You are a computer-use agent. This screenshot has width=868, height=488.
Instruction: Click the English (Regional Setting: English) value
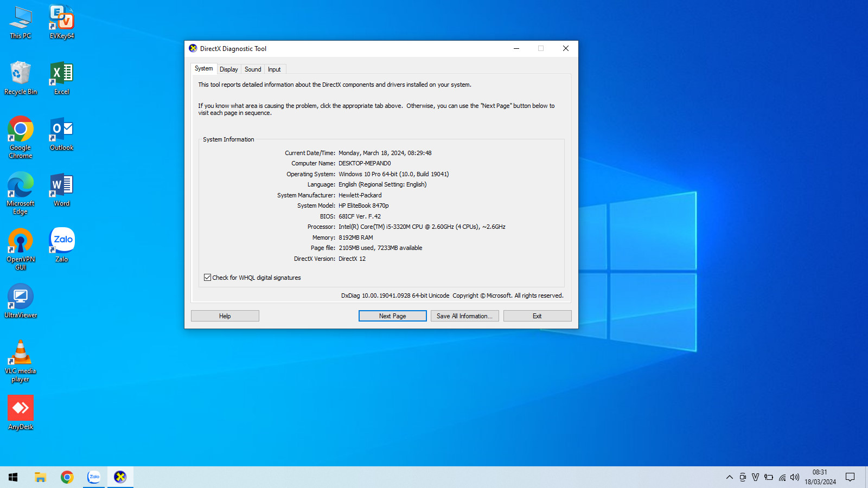(382, 184)
